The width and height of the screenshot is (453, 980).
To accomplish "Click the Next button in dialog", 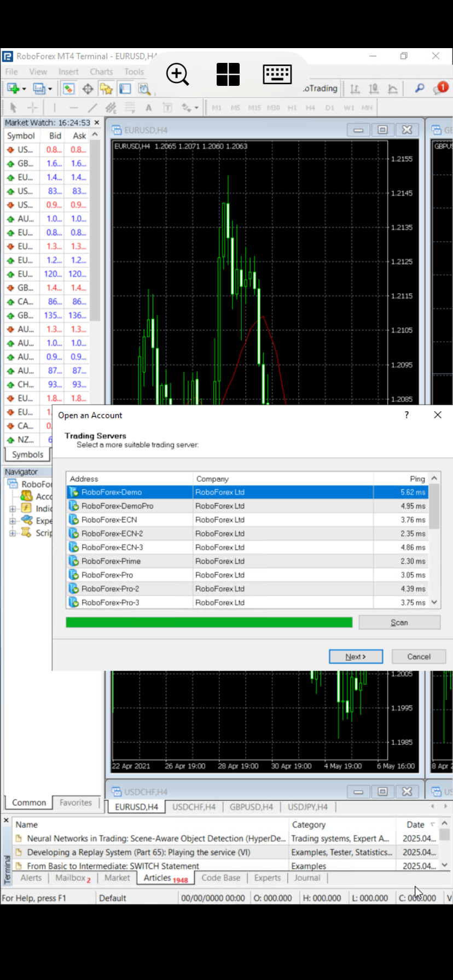I will pyautogui.click(x=356, y=656).
